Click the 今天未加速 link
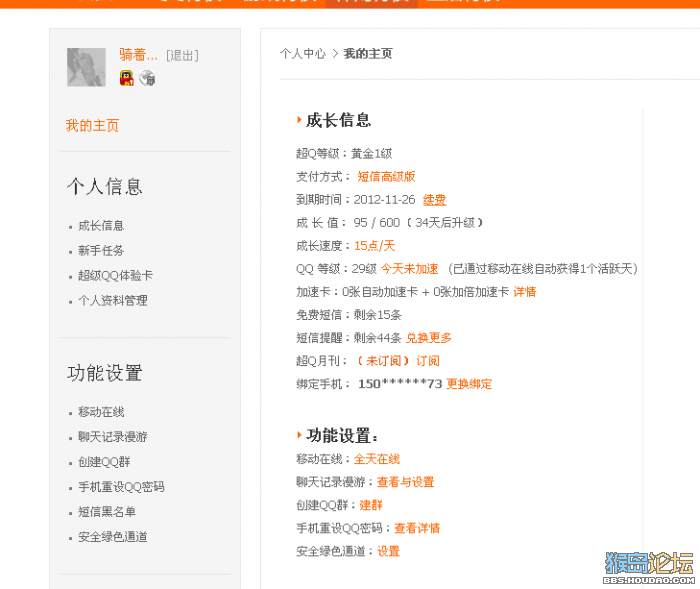Viewport: 700px width, 589px height. (x=409, y=269)
